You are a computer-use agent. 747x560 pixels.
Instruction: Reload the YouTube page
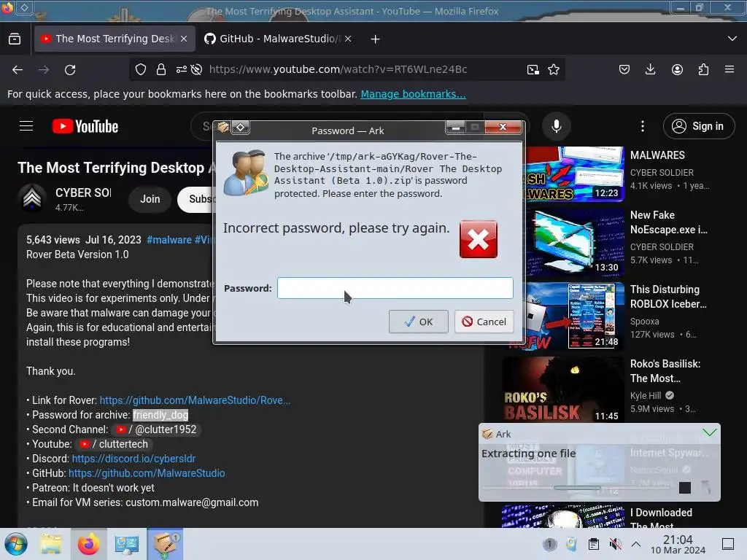pos(70,70)
